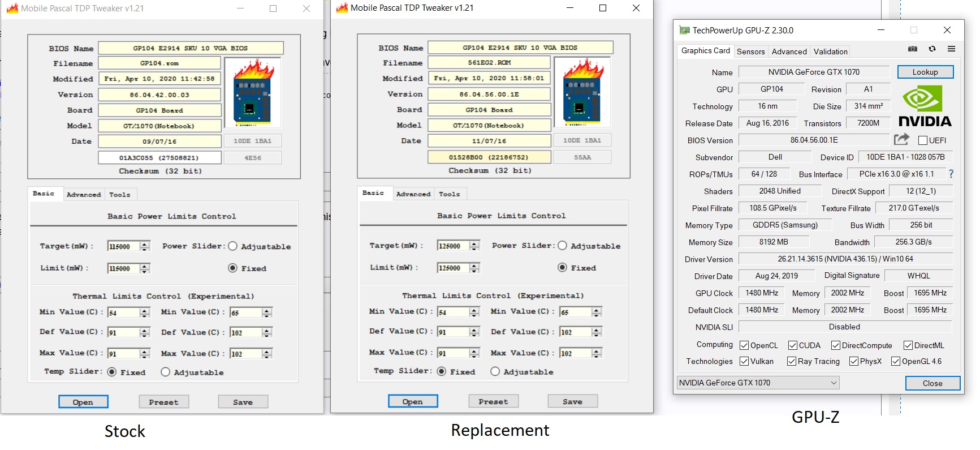980x450 pixels.
Task: Open Advanced tab in GPU-Z
Action: (x=789, y=52)
